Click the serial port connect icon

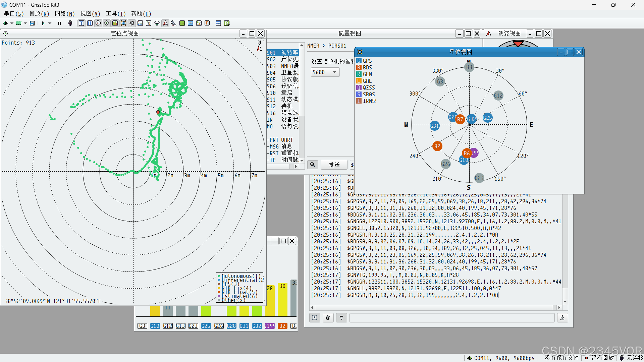tap(5, 23)
